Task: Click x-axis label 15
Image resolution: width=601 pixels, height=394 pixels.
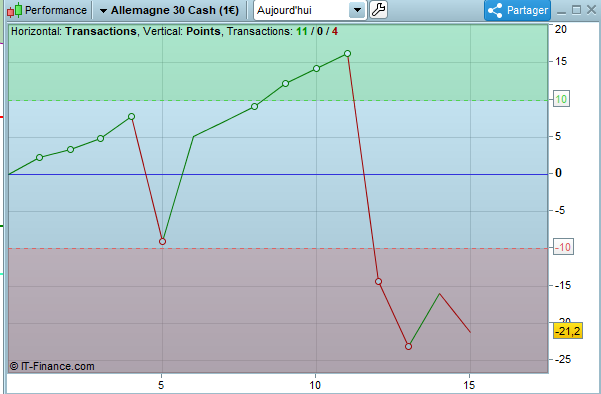Action: 469,385
